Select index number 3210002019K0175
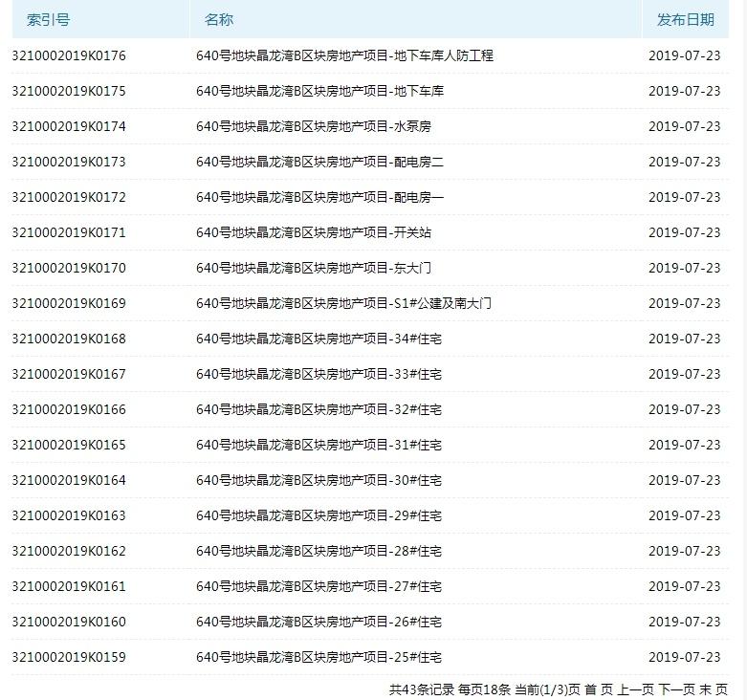Image resolution: width=747 pixels, height=700 pixels. (x=69, y=91)
